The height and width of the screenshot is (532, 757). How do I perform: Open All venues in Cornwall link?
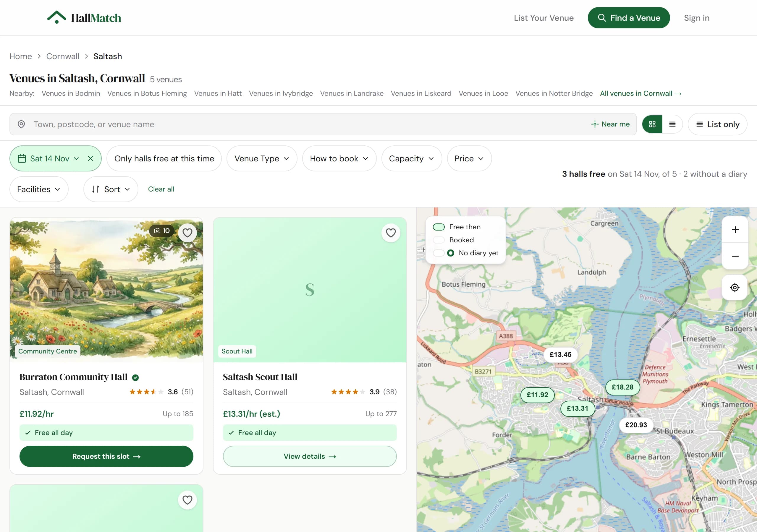pos(640,93)
